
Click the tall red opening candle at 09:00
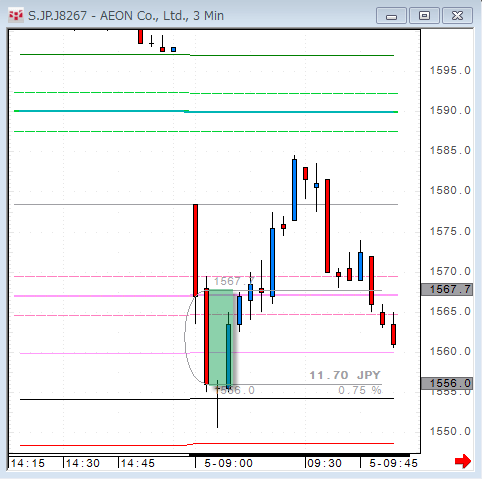click(x=195, y=250)
